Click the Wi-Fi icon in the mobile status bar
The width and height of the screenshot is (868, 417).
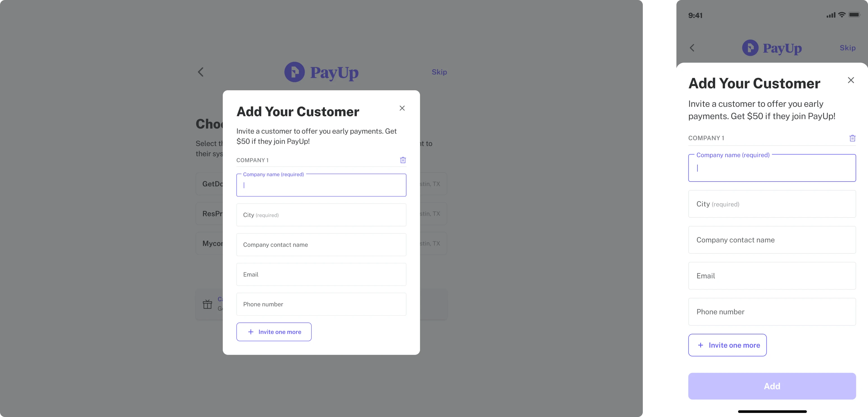843,15
